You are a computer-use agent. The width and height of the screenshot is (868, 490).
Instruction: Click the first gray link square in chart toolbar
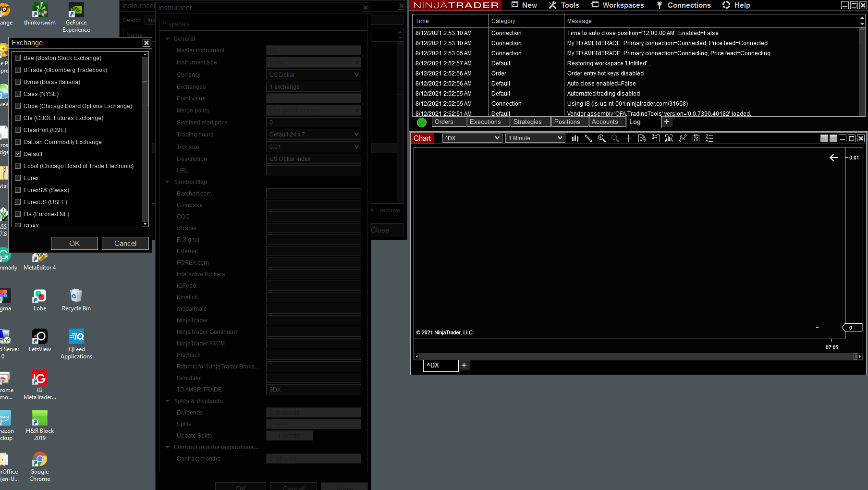824,138
